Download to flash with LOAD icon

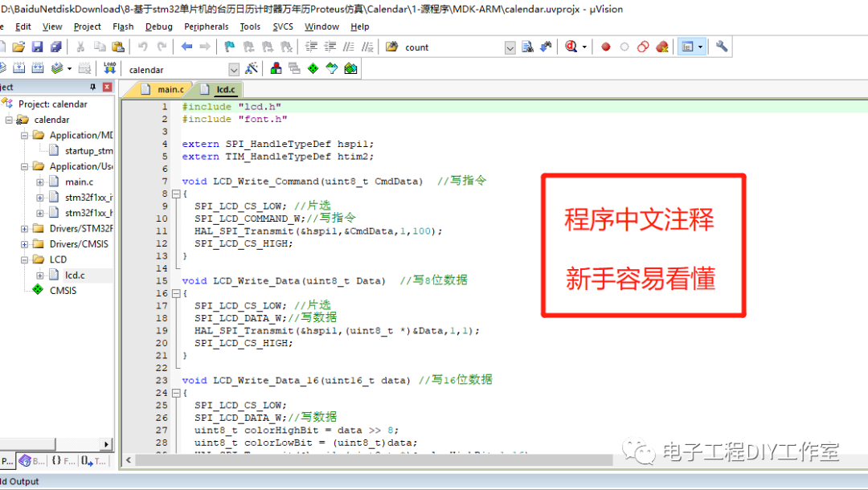[109, 68]
